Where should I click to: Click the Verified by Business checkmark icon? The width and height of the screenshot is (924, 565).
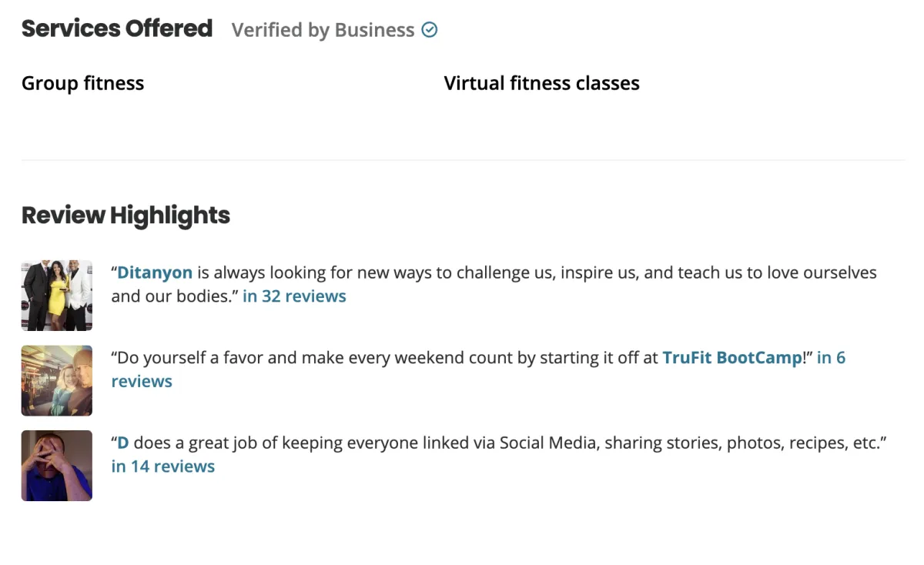tap(430, 30)
